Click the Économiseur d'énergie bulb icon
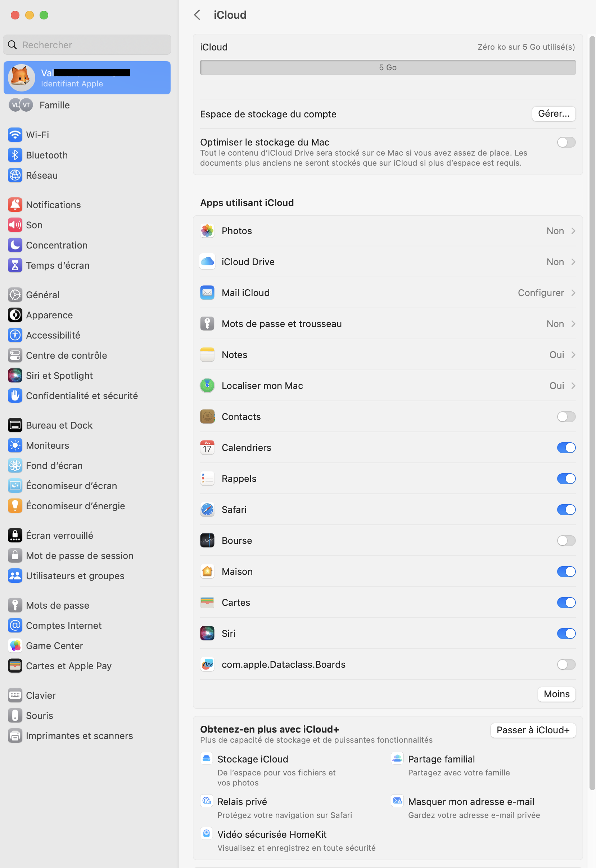 coord(15,506)
